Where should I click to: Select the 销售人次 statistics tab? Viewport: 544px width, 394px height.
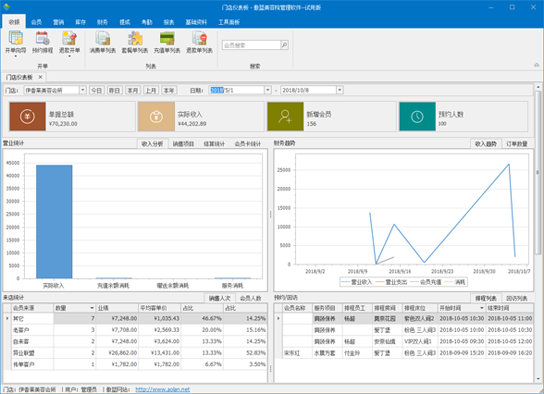coord(220,298)
